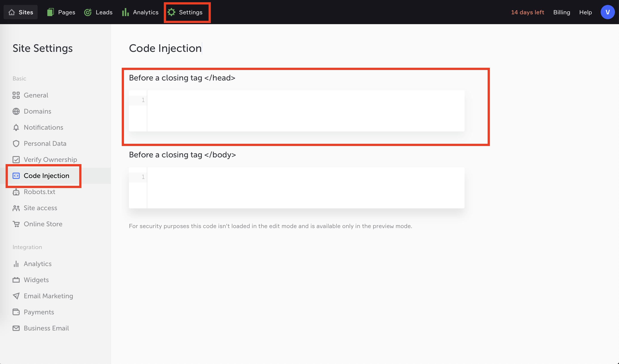
Task: Go to Sites in top bar
Action: point(21,12)
